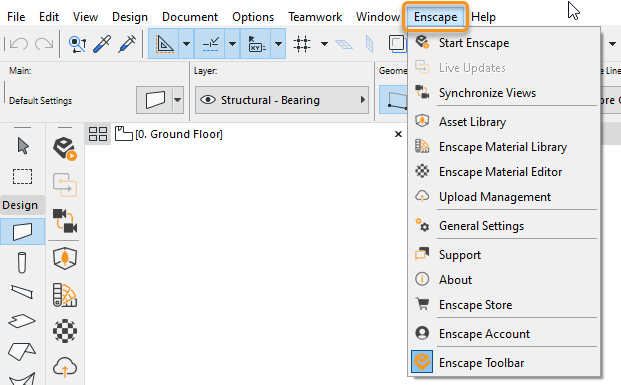Click the Default Settings wall button
The width and height of the screenshot is (621, 385).
[155, 100]
